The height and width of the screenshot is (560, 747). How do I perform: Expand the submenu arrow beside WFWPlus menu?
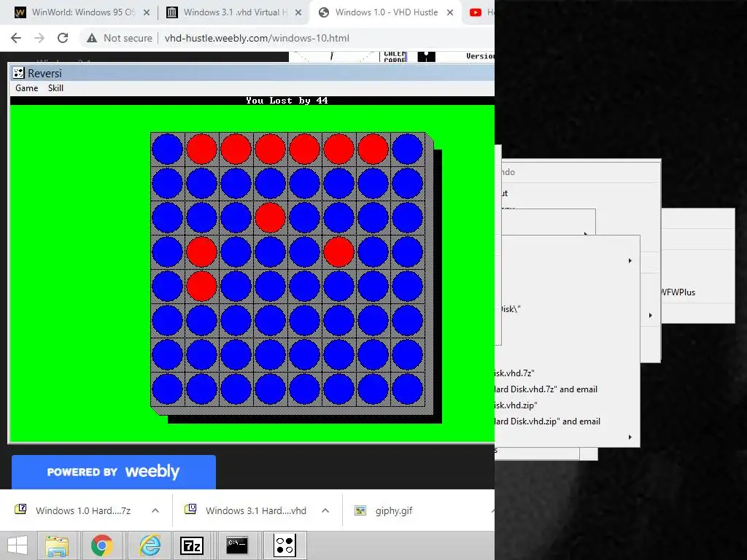point(651,315)
